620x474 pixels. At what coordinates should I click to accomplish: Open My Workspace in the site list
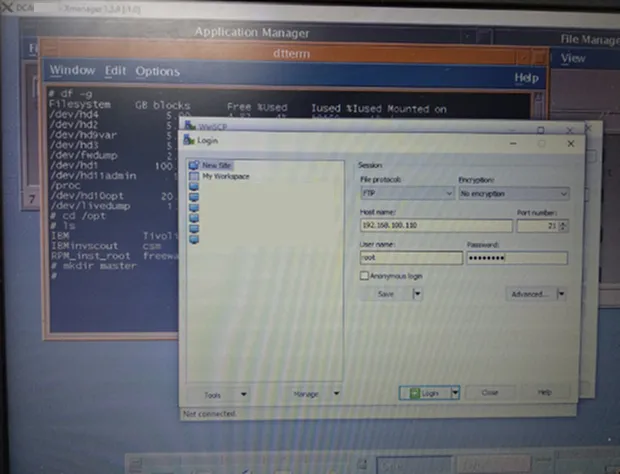226,176
